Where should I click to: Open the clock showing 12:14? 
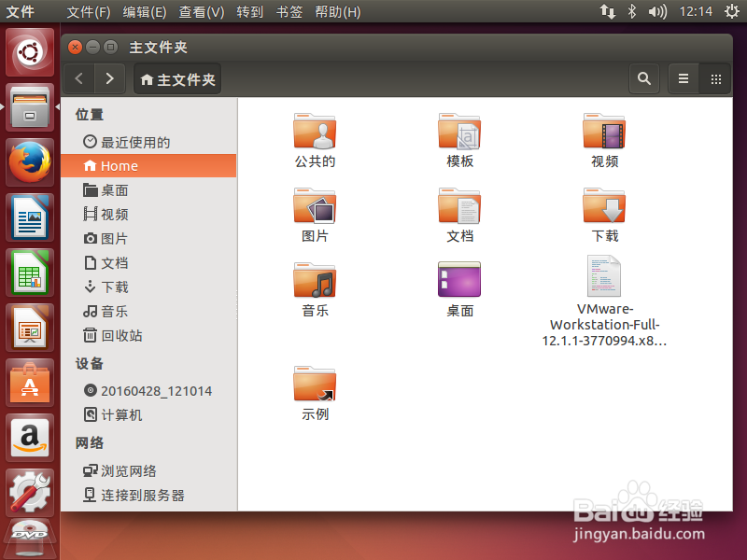pos(695,12)
